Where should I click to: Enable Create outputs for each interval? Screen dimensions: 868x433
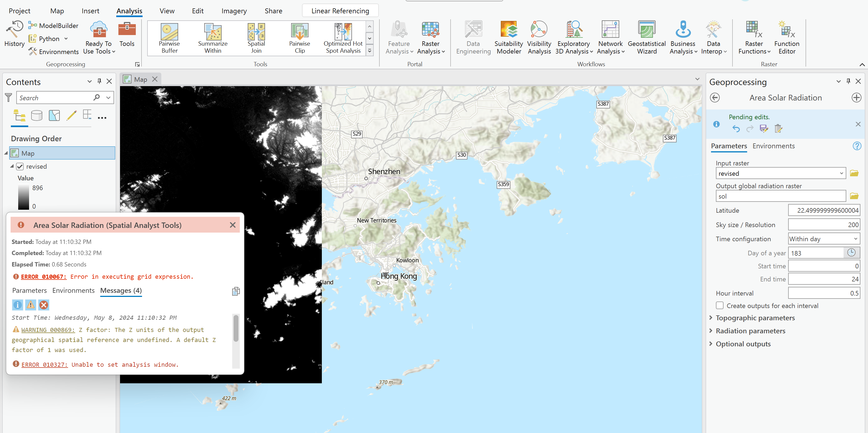(720, 306)
